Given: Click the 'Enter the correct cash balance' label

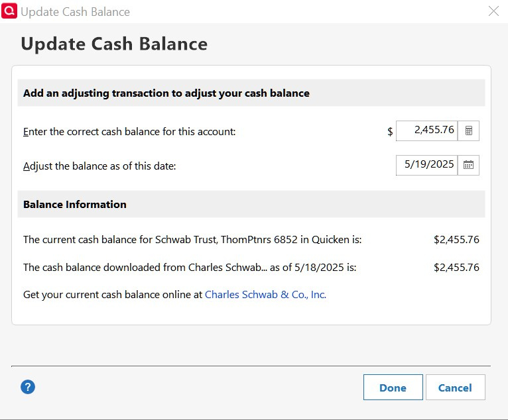Looking at the screenshot, I should [x=129, y=132].
